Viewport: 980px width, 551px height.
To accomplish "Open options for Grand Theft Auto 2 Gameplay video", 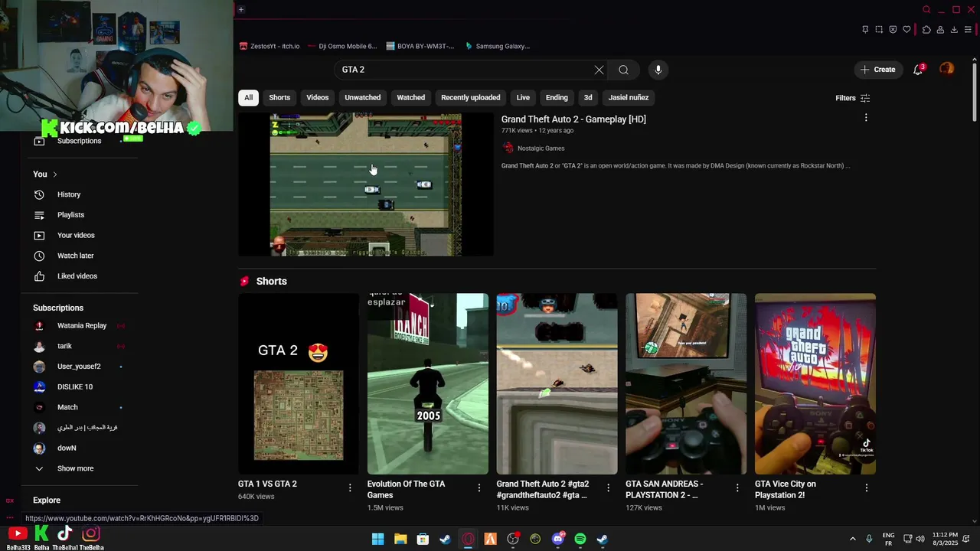I will [866, 118].
